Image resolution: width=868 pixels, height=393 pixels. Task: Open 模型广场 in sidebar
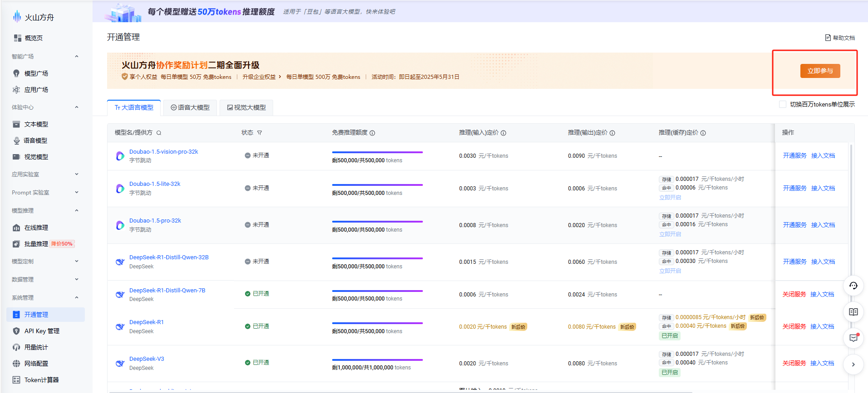click(36, 73)
